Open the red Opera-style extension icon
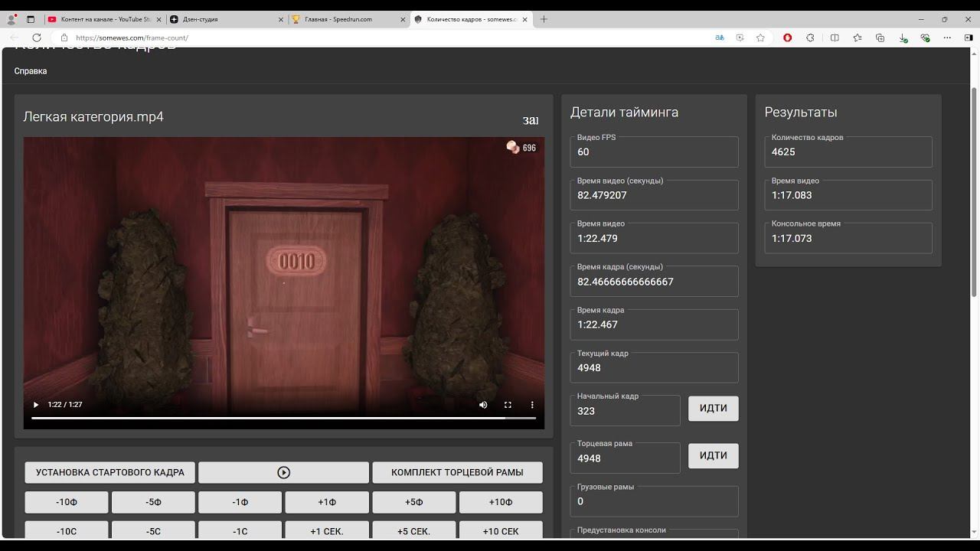This screenshot has height=551, width=980. [787, 37]
